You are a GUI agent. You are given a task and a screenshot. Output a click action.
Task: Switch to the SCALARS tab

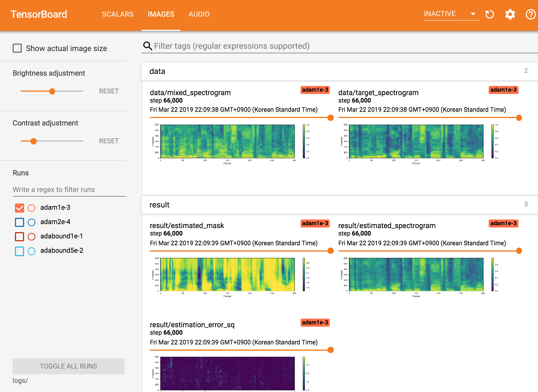(x=118, y=14)
